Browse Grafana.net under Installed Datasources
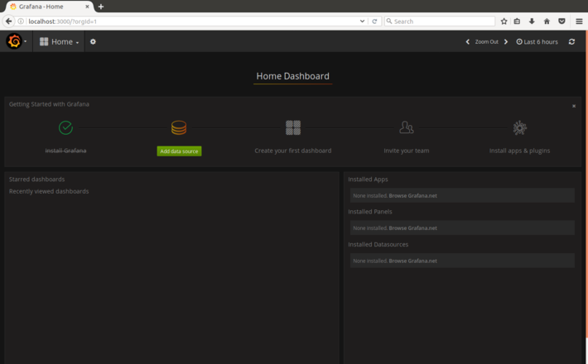This screenshot has width=588, height=364. pyautogui.click(x=412, y=261)
